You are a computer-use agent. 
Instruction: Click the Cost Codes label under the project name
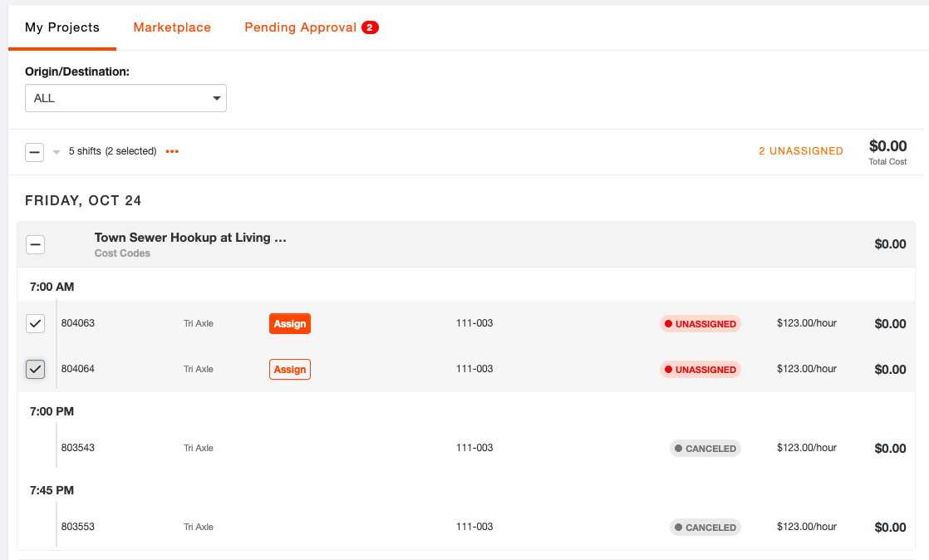tap(122, 253)
